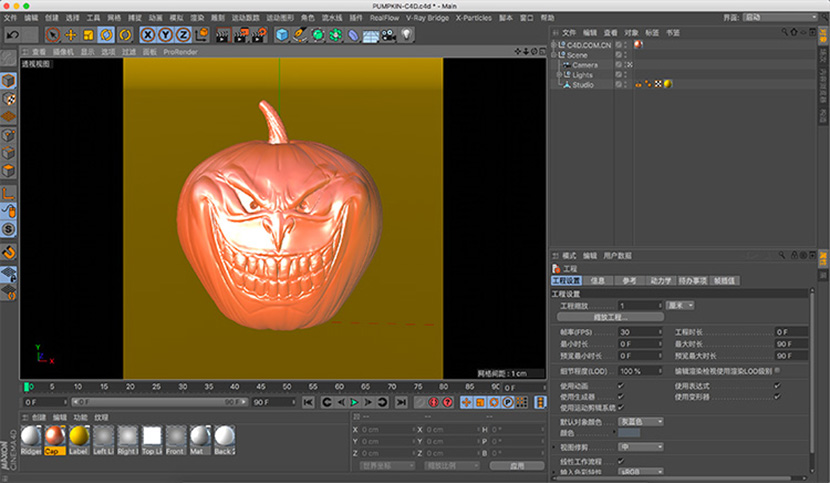Select Model mode cube icon

click(x=8, y=80)
